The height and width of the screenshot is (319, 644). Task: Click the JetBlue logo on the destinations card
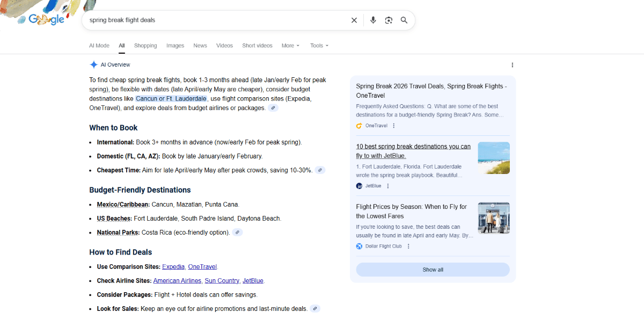point(358,185)
